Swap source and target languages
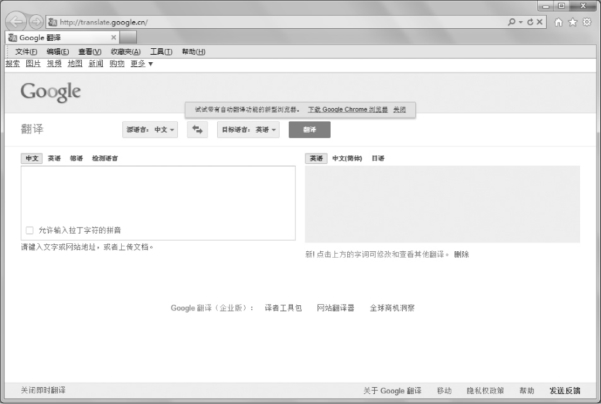Viewport: 601px width, 404px height. tap(197, 130)
